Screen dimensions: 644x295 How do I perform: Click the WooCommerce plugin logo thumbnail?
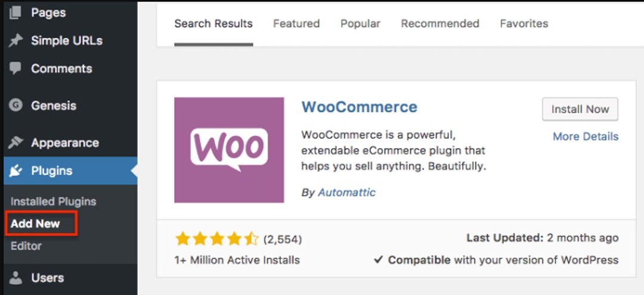(x=229, y=150)
